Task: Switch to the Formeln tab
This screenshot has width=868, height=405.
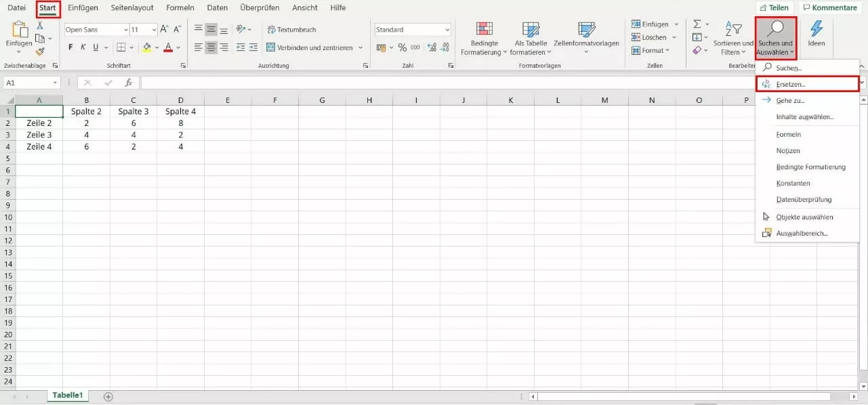Action: click(180, 8)
